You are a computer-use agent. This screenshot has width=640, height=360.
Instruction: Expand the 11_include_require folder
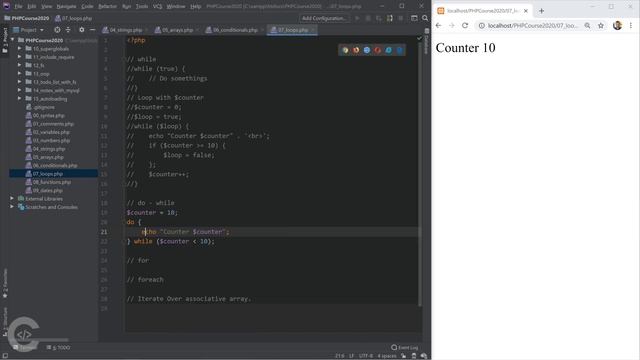(20, 57)
